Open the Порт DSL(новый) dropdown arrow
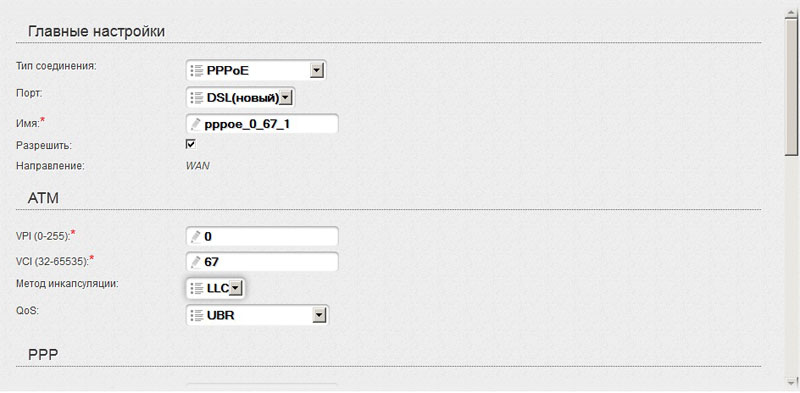 click(286, 97)
